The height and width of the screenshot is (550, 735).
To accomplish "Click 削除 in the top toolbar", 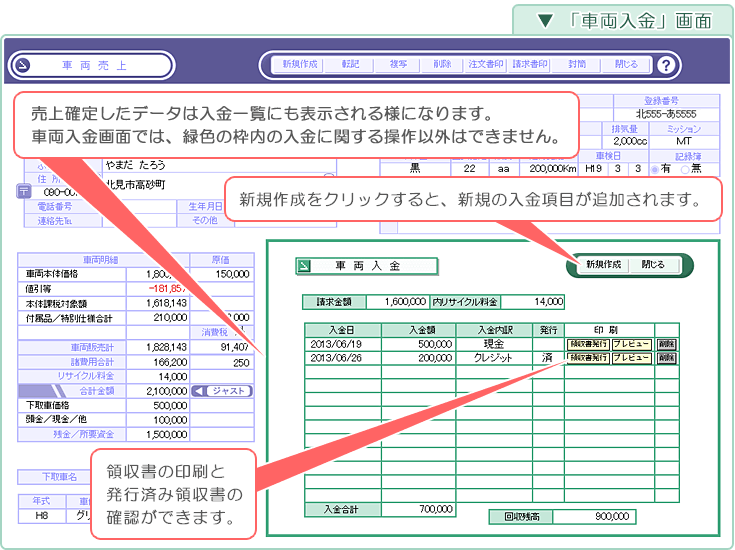I will pyautogui.click(x=442, y=64).
